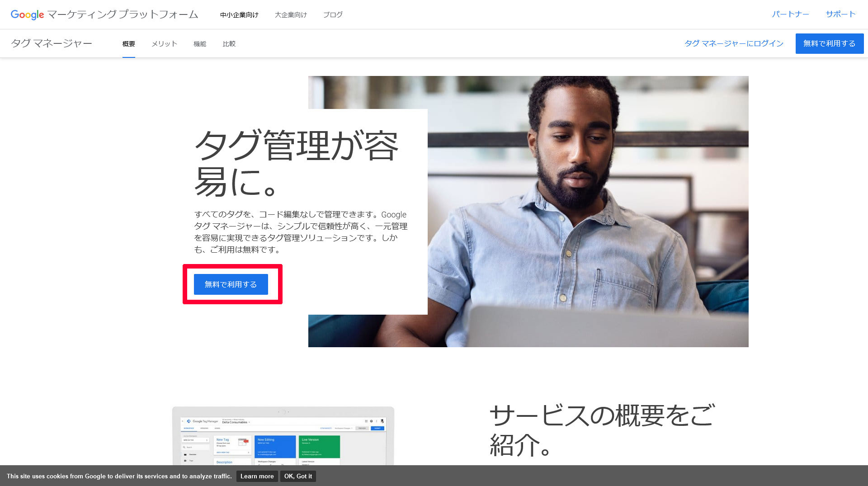Click the paragraph starting すべてのタグを
Image resolution: width=868 pixels, height=486 pixels.
301,232
